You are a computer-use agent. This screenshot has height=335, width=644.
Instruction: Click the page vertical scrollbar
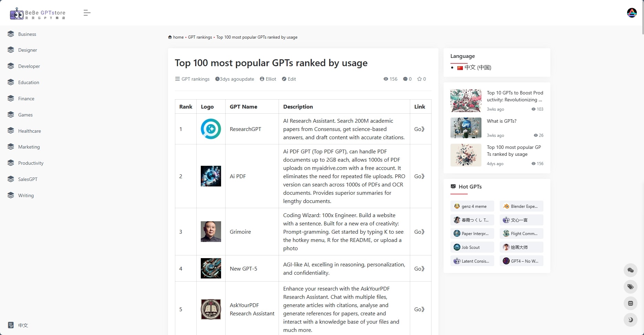[643, 17]
